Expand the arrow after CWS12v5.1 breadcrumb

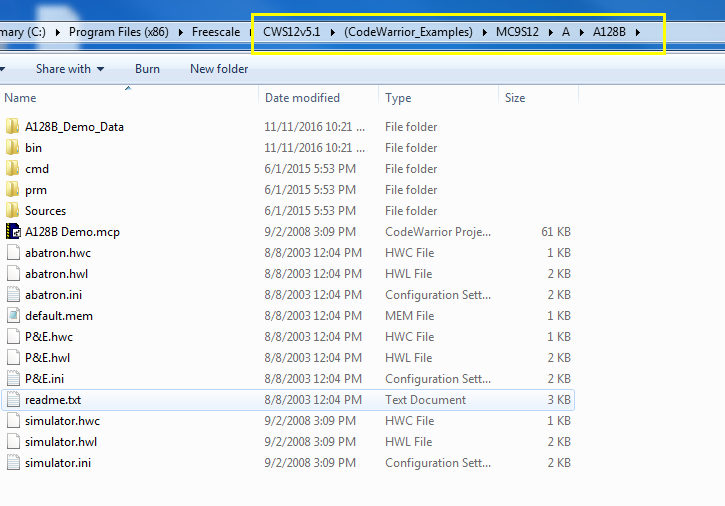pos(332,32)
